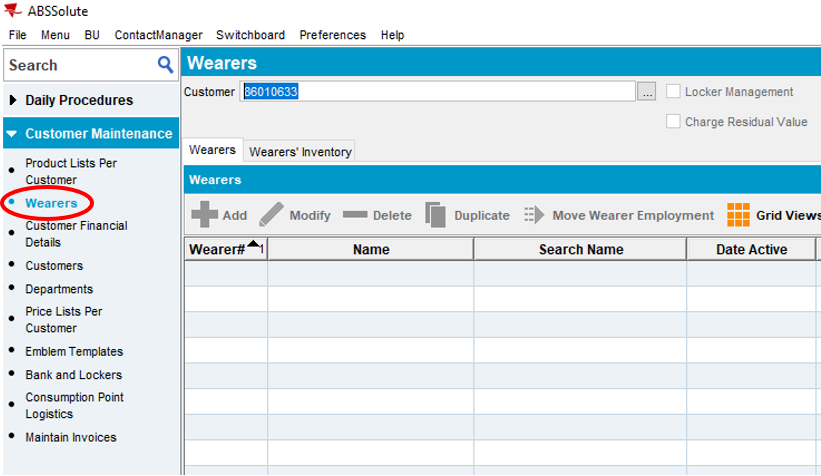The width and height of the screenshot is (821, 476).
Task: Open Customer Financial Details in sidebar
Action: click(76, 234)
